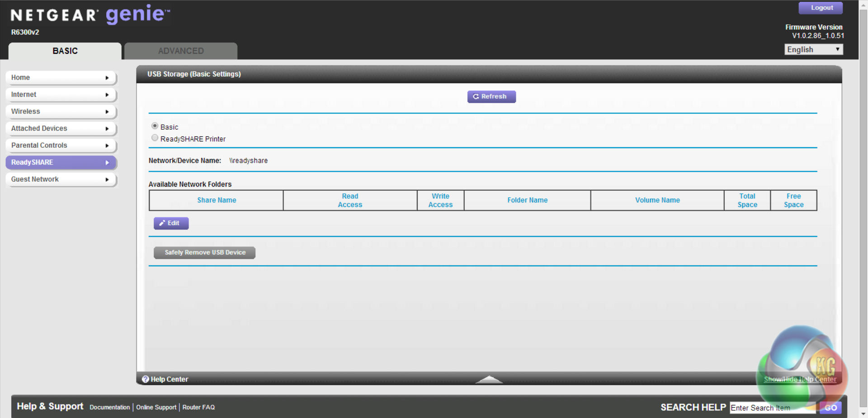
Task: Open the Documentation link
Action: 110,407
